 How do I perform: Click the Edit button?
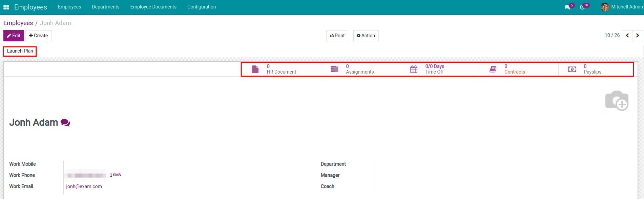[x=14, y=36]
